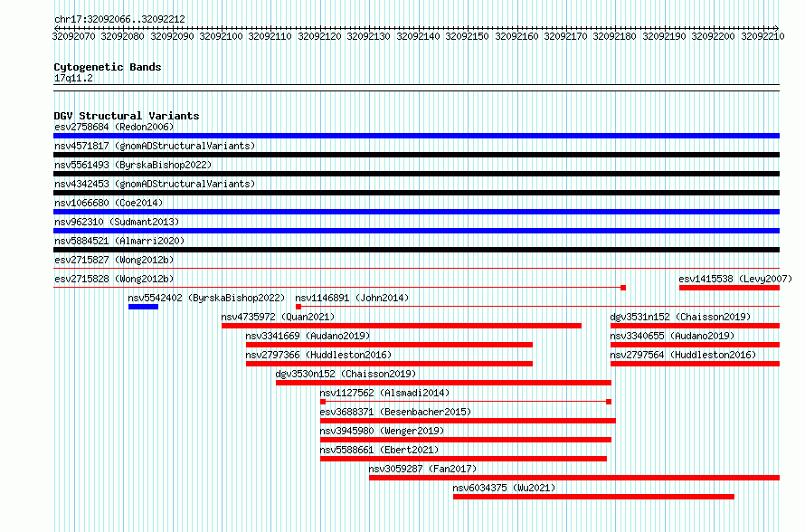Image resolution: width=805 pixels, height=532 pixels.
Task: Click the red nsv4735972 variant bar
Action: point(402,326)
